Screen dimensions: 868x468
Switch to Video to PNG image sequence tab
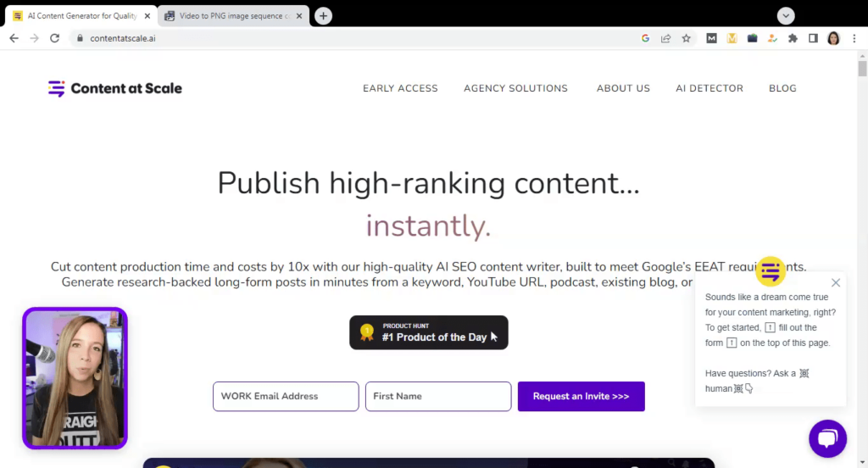point(234,15)
